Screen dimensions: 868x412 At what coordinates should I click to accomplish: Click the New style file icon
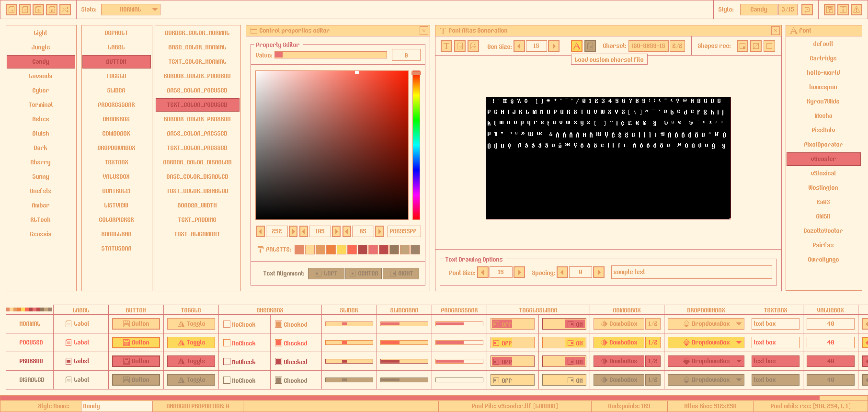click(x=11, y=10)
